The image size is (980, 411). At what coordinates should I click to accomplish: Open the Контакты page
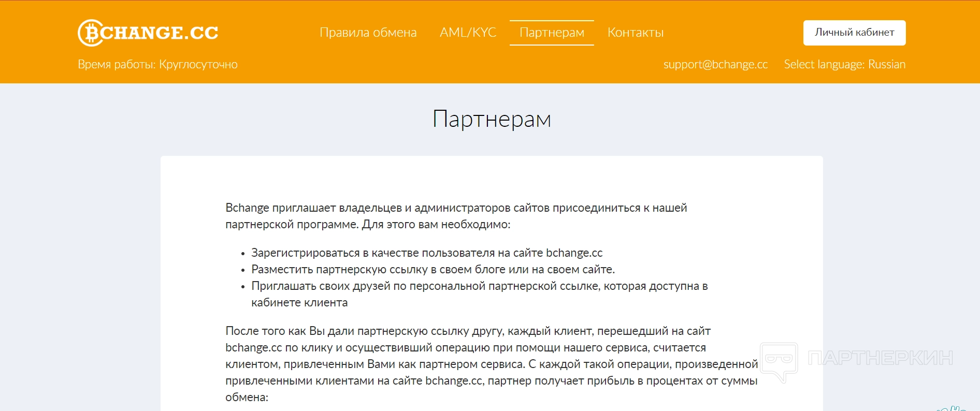tap(635, 33)
